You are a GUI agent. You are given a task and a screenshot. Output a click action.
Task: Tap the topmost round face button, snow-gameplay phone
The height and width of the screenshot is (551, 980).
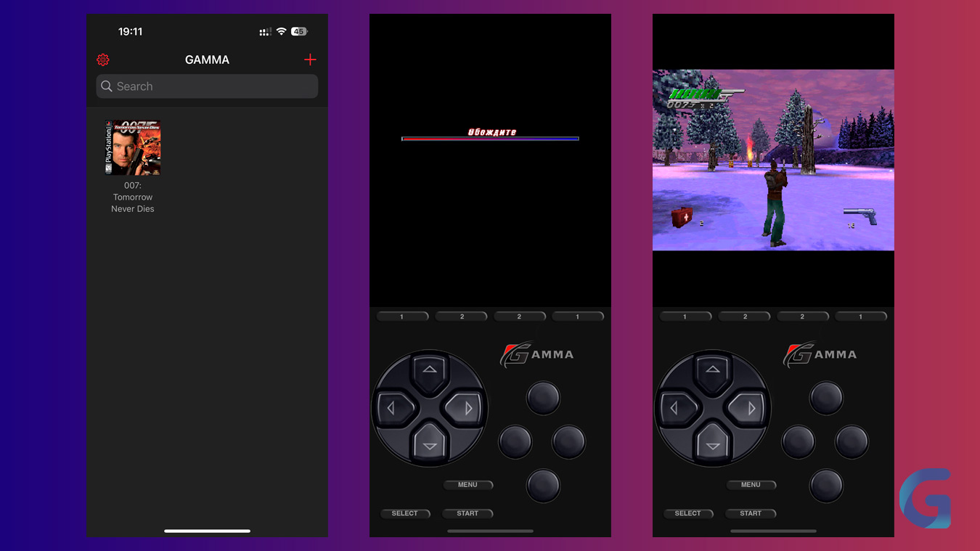click(x=826, y=398)
